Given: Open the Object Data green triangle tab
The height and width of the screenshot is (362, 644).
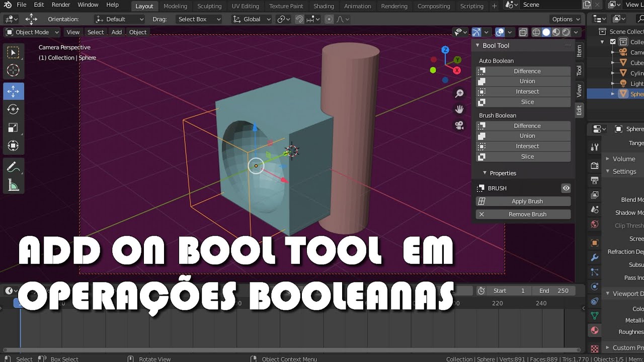Looking at the screenshot, I should point(595,316).
